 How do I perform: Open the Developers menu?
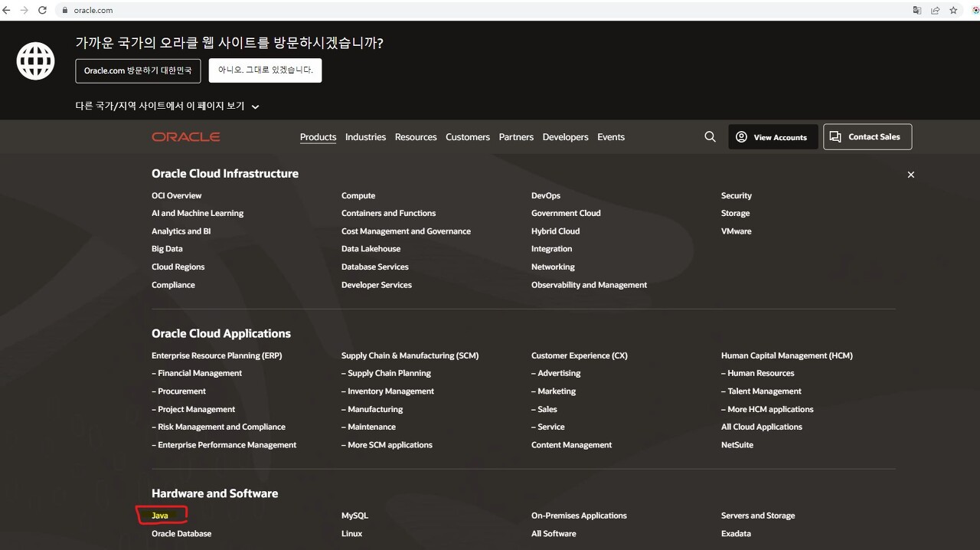[x=565, y=137]
